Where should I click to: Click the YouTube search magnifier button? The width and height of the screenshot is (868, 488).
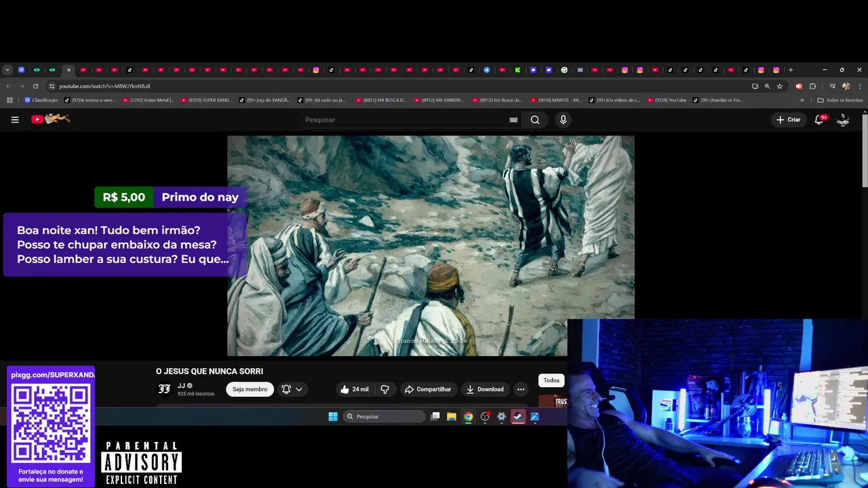tap(535, 120)
